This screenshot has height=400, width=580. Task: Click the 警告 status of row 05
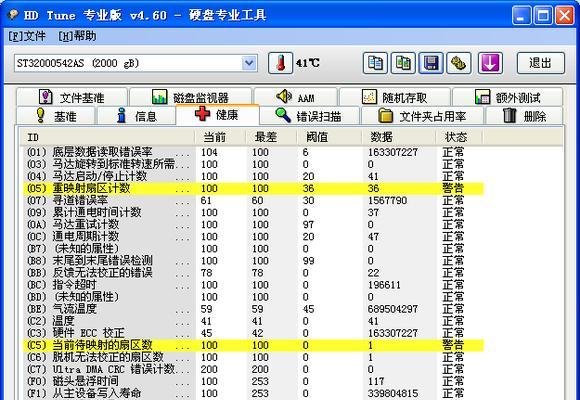tap(453, 188)
